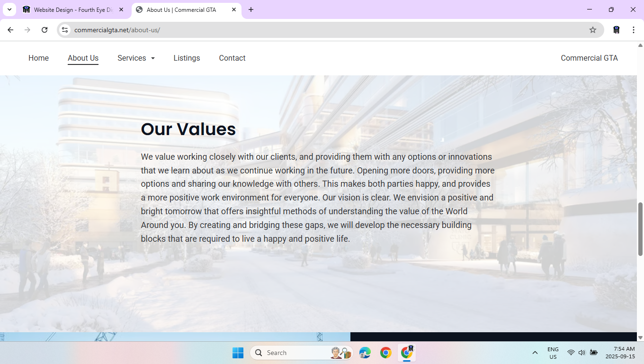Click the Our Values heading
644x364 pixels.
[x=188, y=129]
